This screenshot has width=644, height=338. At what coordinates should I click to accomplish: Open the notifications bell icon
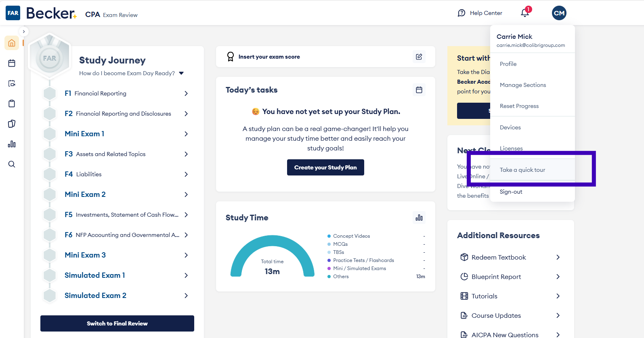(x=524, y=13)
